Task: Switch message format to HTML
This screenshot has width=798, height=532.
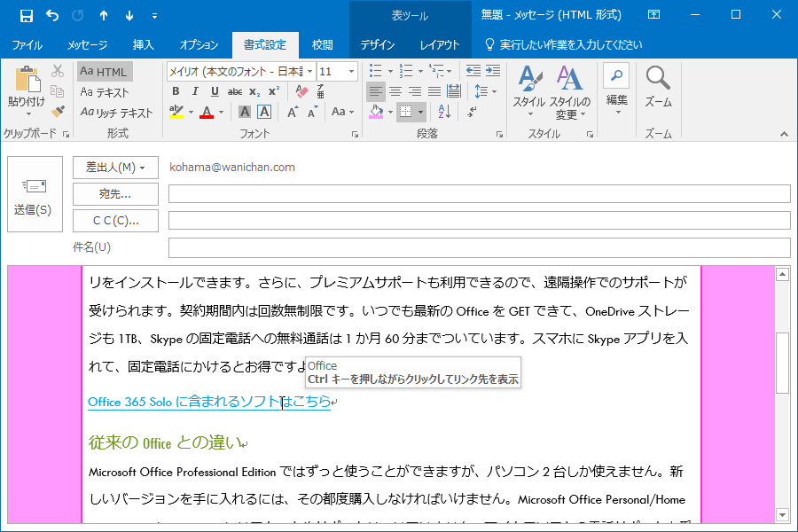Action: click(x=105, y=72)
